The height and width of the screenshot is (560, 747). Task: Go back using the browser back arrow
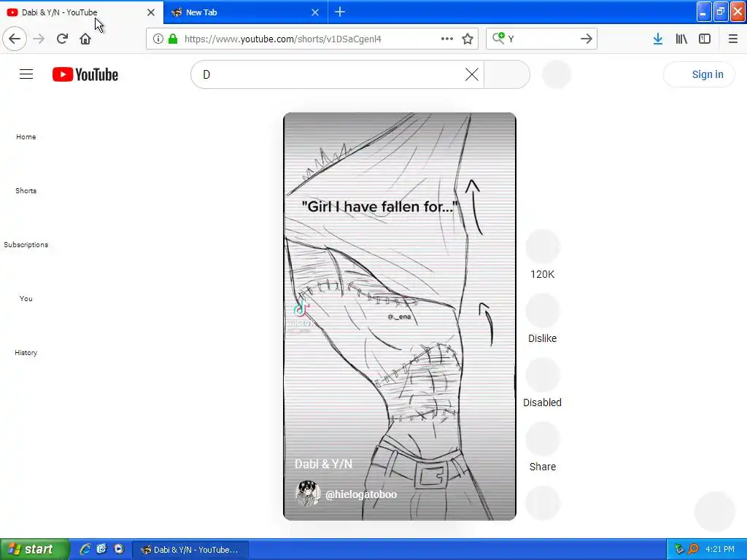tap(15, 39)
